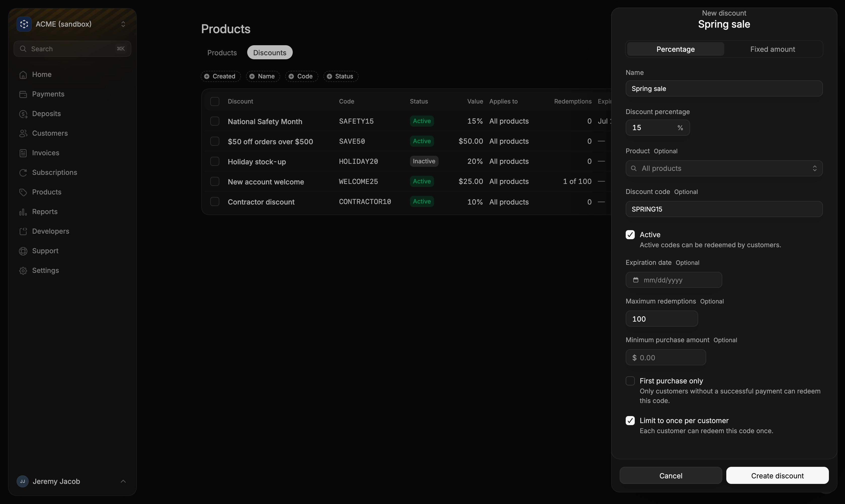Click the Developers icon in sidebar

click(x=23, y=232)
